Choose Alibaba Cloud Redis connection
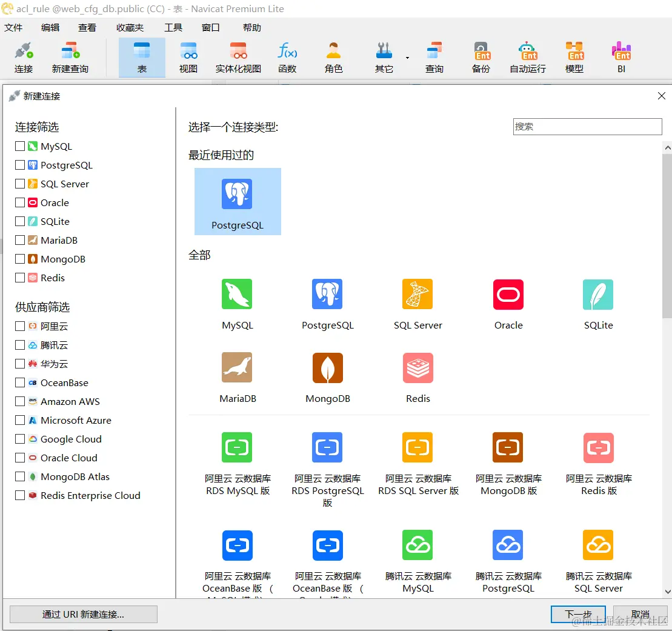 point(598,464)
